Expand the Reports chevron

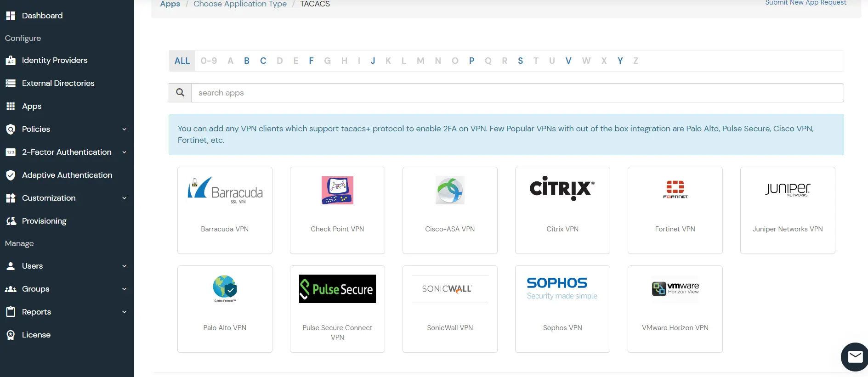pyautogui.click(x=124, y=312)
